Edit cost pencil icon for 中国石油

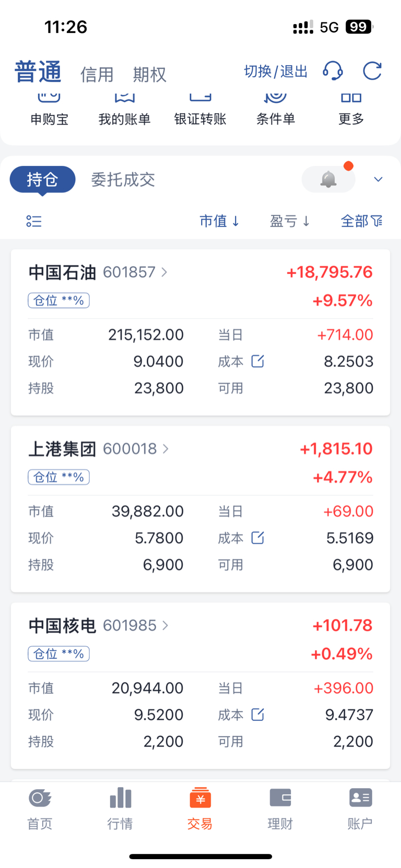click(258, 361)
